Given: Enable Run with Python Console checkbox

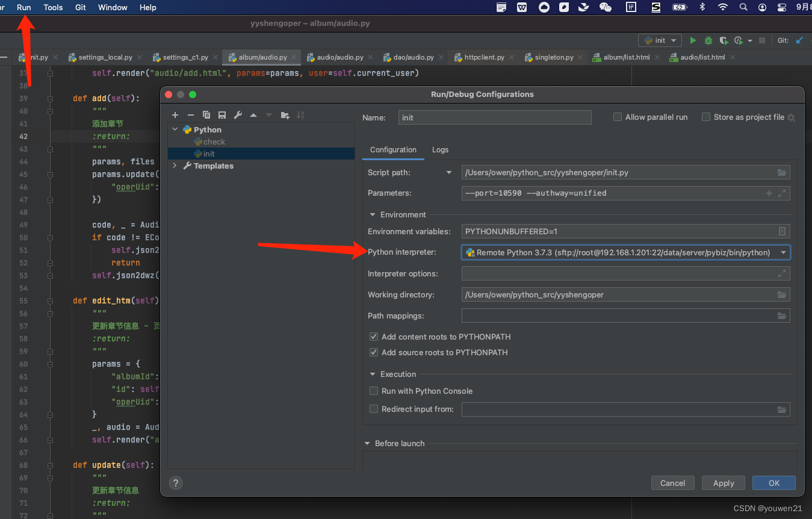Looking at the screenshot, I should tap(374, 391).
